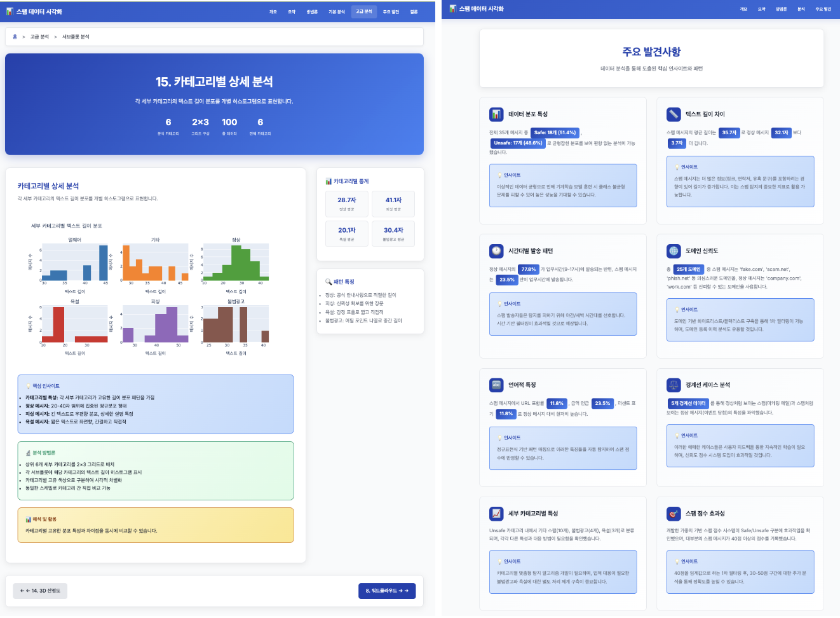Open the 고급 분석 navigation tab

click(364, 11)
